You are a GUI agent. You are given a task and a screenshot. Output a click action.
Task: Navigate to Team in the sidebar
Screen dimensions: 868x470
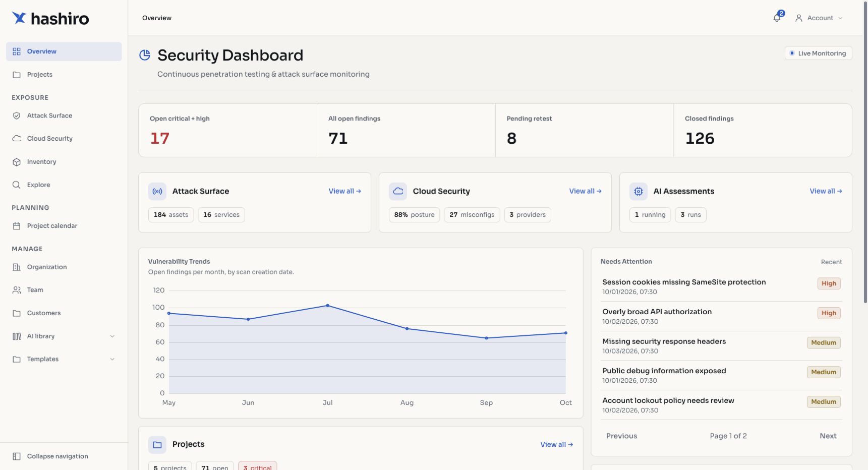[x=64, y=290]
